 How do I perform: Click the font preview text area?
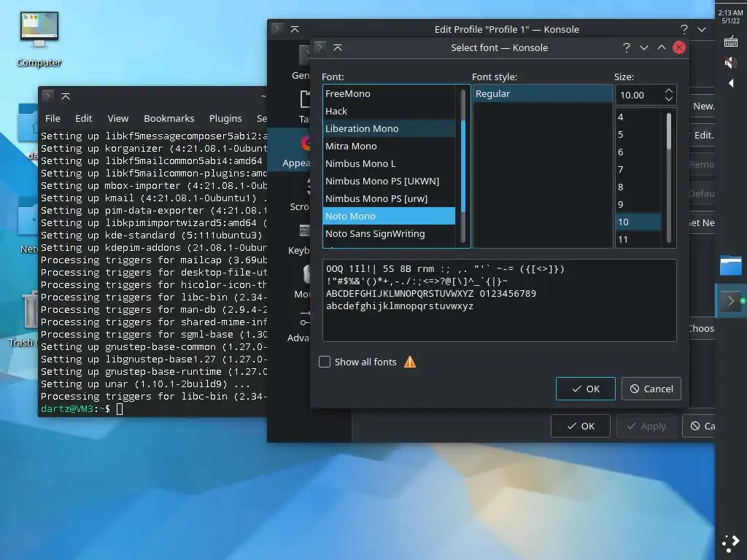click(x=499, y=300)
